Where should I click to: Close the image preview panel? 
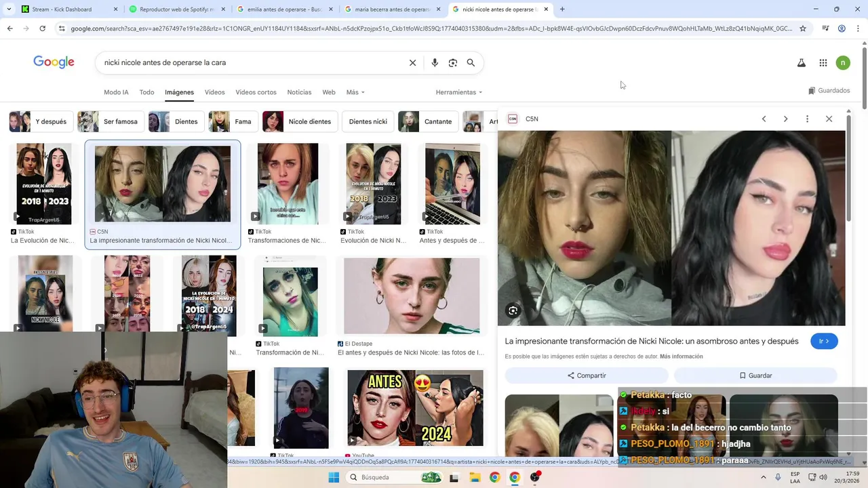[x=829, y=119]
